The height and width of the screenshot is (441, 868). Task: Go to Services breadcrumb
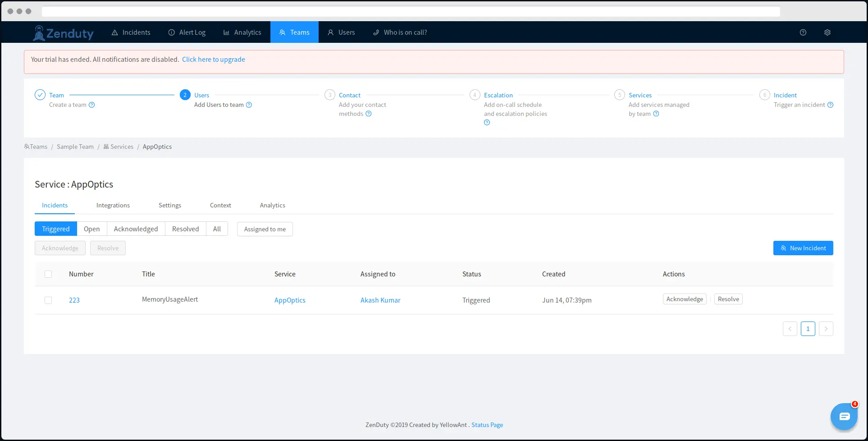click(x=119, y=147)
